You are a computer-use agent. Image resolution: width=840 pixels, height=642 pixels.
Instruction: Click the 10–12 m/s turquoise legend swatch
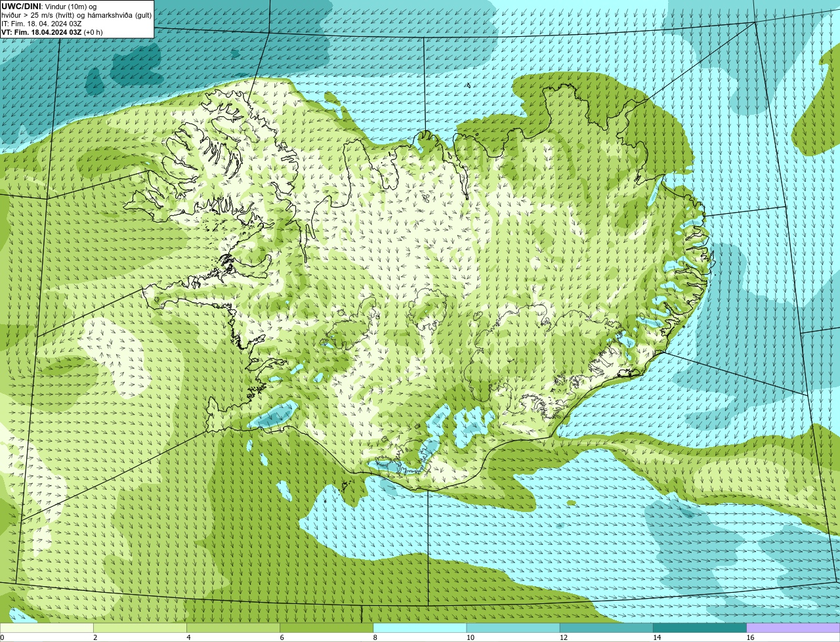[x=513, y=628]
